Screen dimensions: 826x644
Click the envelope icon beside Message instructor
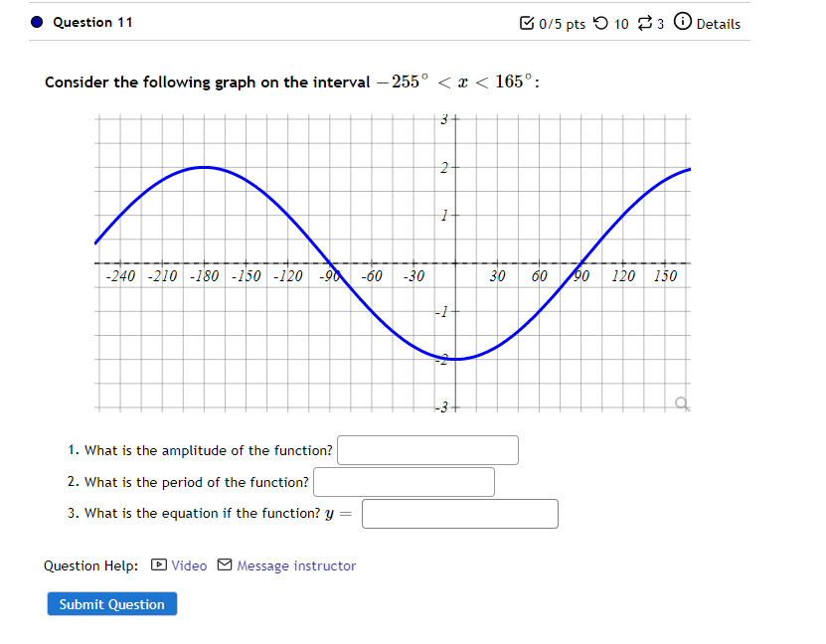click(224, 564)
